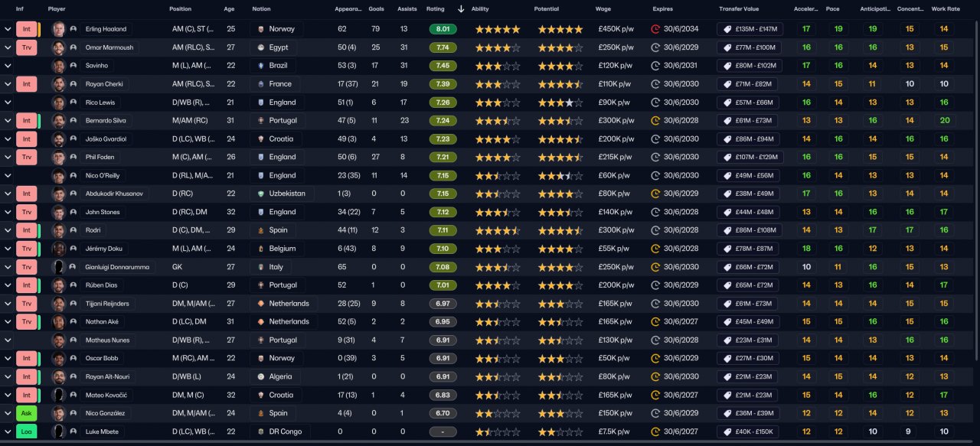Click the contract clock icon in Khusanov's row

pos(655,194)
